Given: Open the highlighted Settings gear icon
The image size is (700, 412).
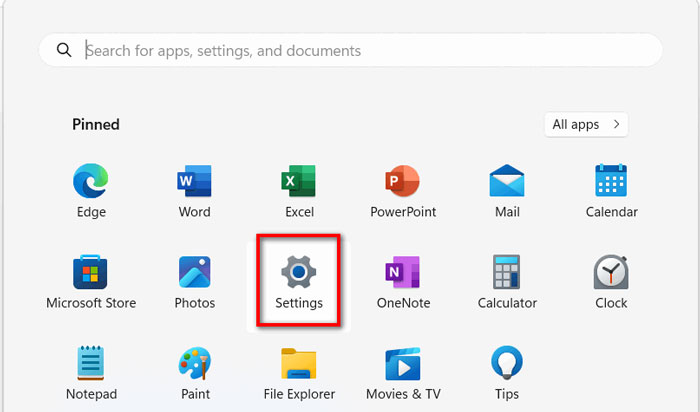Looking at the screenshot, I should [x=299, y=271].
